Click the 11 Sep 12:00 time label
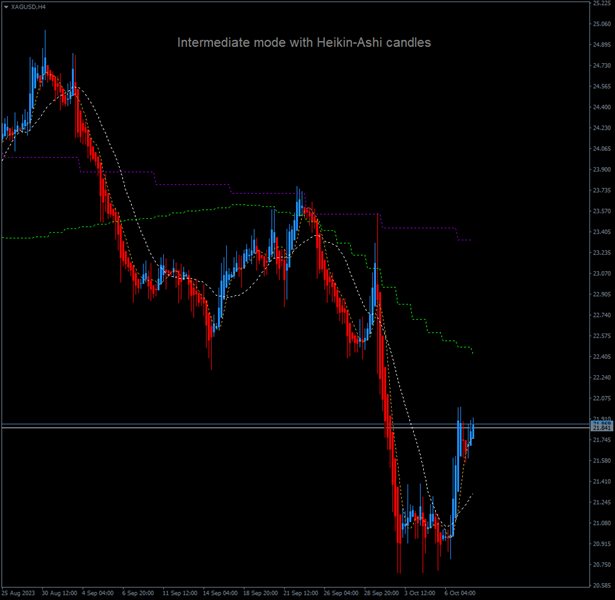Image resolution: width=615 pixels, height=600 pixels. tap(180, 593)
